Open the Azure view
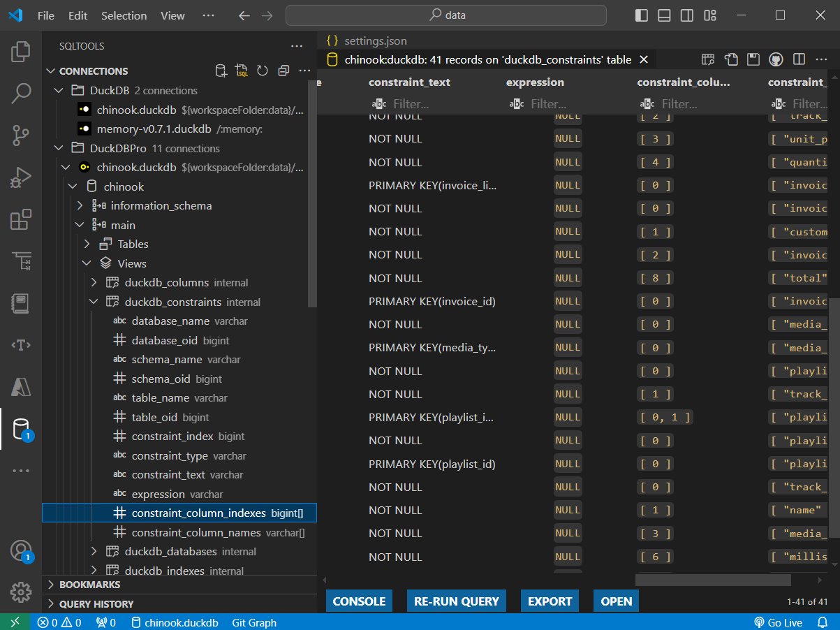Screen dimensions: 840x630 (x=21, y=386)
